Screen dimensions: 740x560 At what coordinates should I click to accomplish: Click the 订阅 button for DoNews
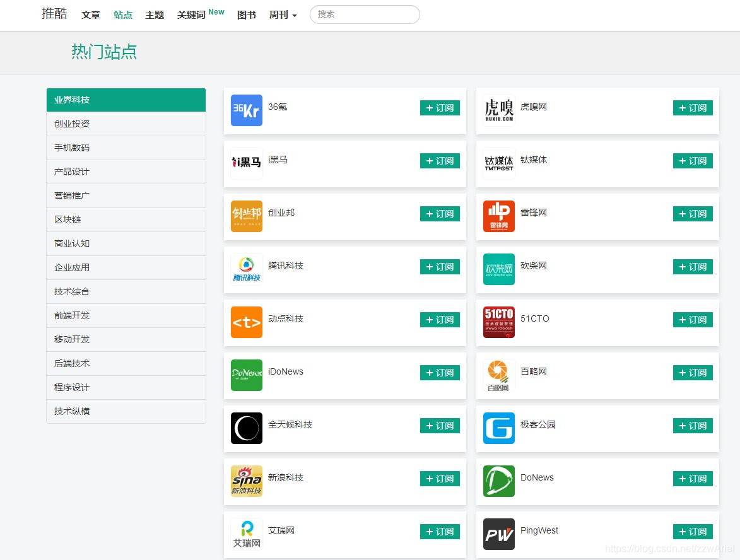click(693, 479)
